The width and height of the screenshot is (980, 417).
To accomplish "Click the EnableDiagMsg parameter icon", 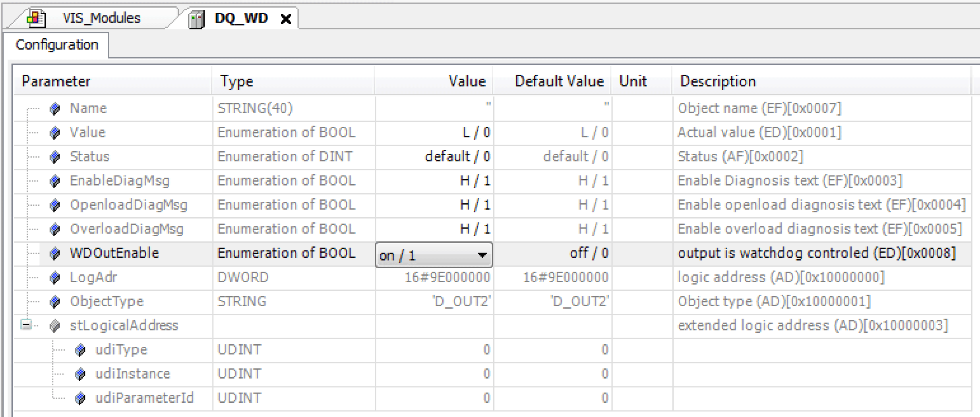I will (x=55, y=181).
